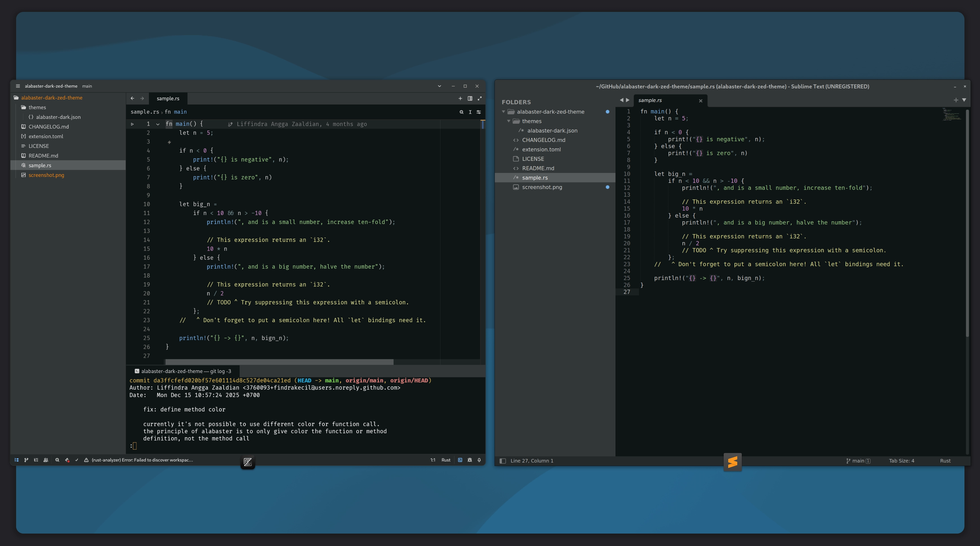The height and width of the screenshot is (546, 980).
Task: Collapse alabaster-dark-zed-theme folder in Sublime sidebar
Action: [504, 111]
